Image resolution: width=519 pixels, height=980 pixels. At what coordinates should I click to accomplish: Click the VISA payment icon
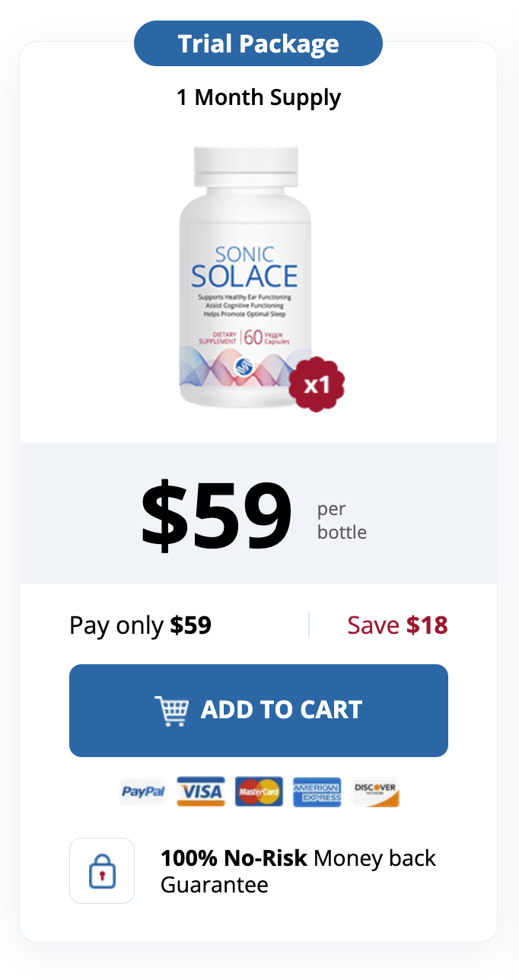[200, 791]
